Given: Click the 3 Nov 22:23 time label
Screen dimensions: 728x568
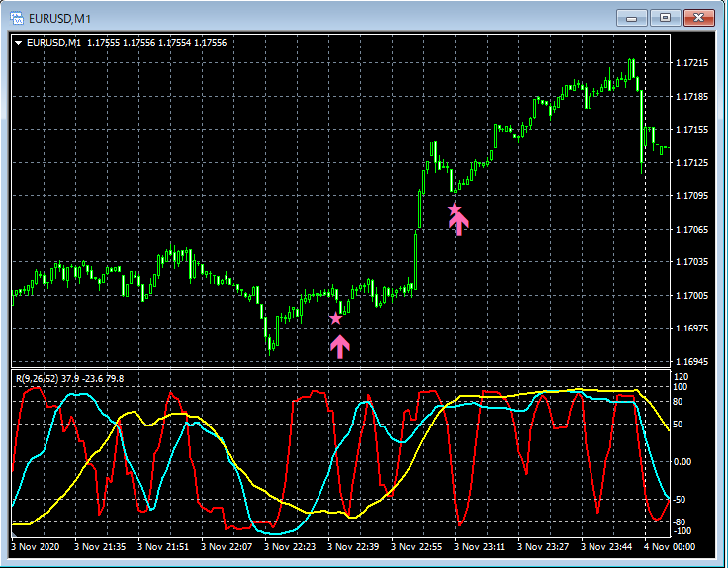Looking at the screenshot, I should pos(290,546).
